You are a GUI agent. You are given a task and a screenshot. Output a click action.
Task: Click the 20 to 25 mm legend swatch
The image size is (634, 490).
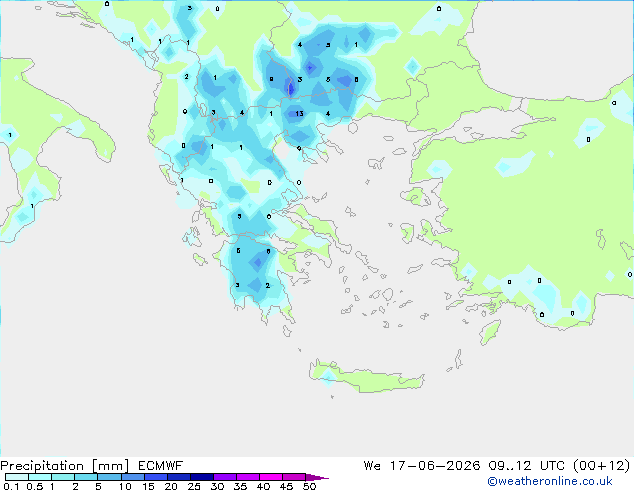(x=179, y=477)
